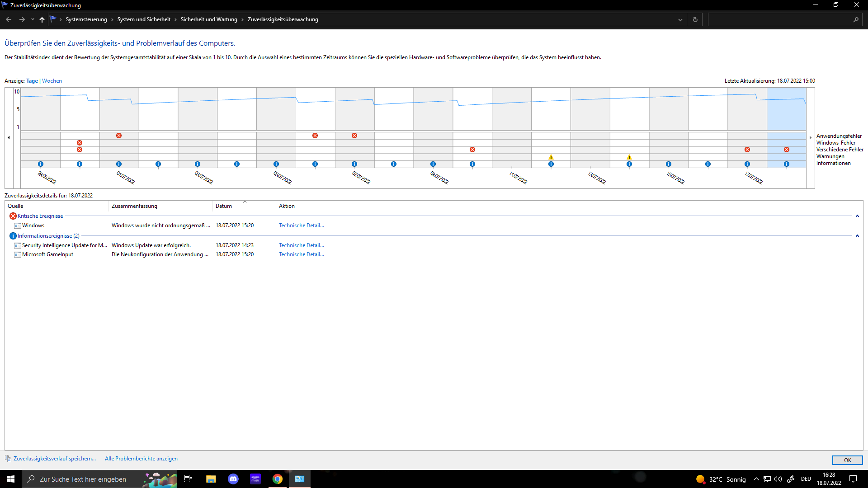Click the refresh button in the address bar
This screenshot has height=488, width=868.
click(695, 19)
